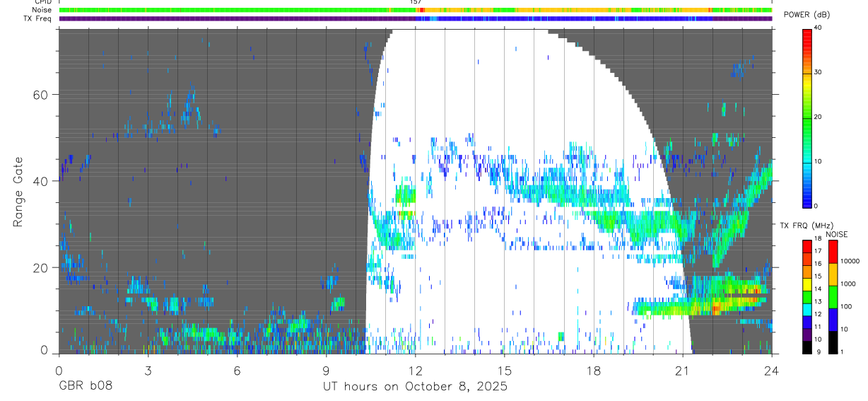Click the "9" hour tick label on the time axis
The width and height of the screenshot is (868, 401).
coord(326,370)
